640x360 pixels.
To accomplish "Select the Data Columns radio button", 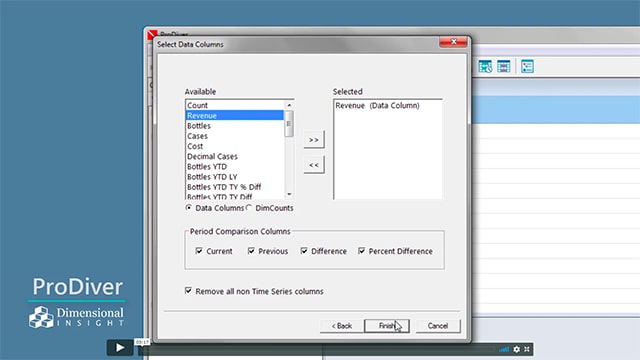I will (x=189, y=208).
